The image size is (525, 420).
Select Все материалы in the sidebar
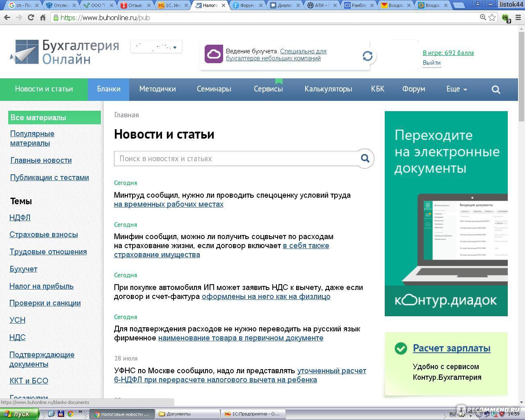pyautogui.click(x=55, y=118)
